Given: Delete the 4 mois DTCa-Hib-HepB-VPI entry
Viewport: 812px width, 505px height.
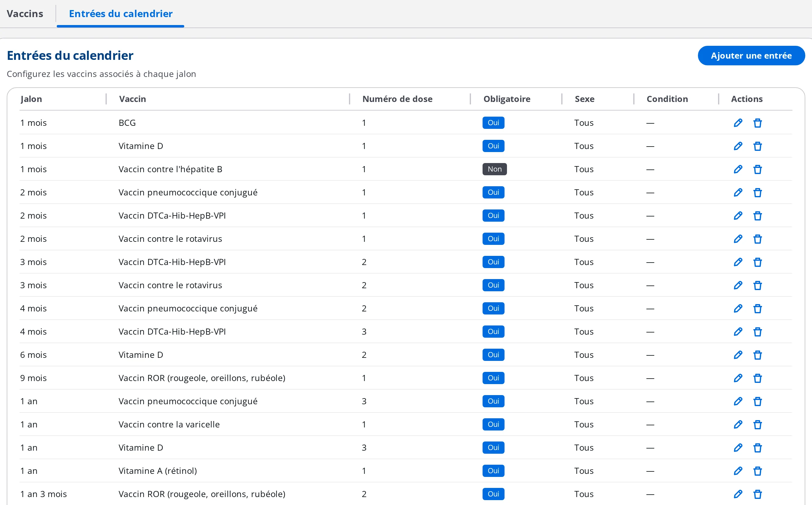Looking at the screenshot, I should click(x=758, y=332).
